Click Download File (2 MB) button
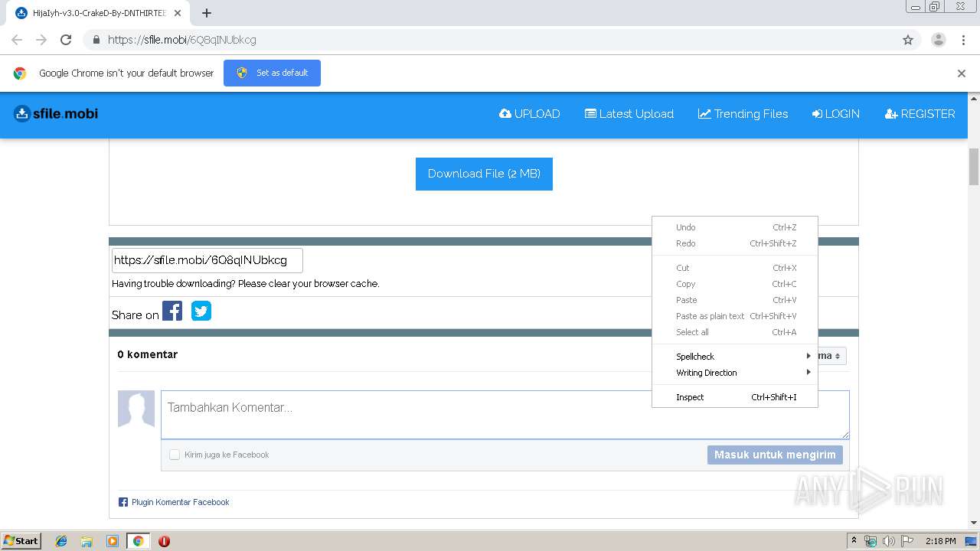The image size is (980, 551). click(x=484, y=174)
